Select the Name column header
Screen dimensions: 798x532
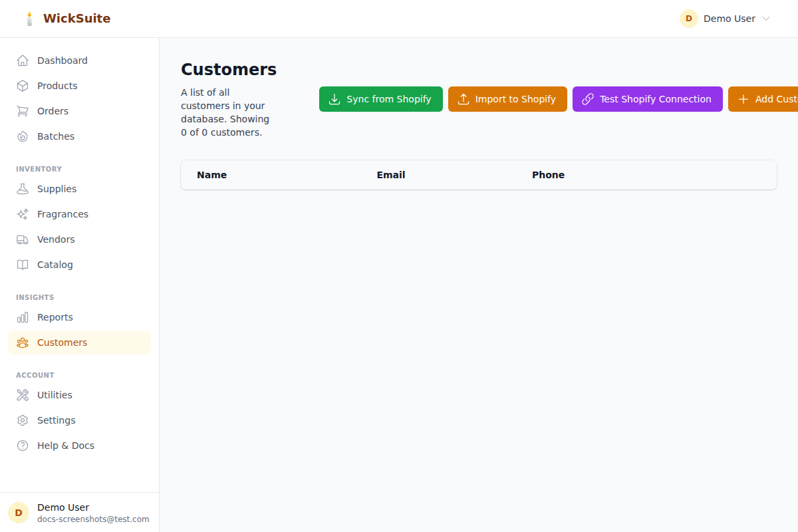tap(211, 174)
